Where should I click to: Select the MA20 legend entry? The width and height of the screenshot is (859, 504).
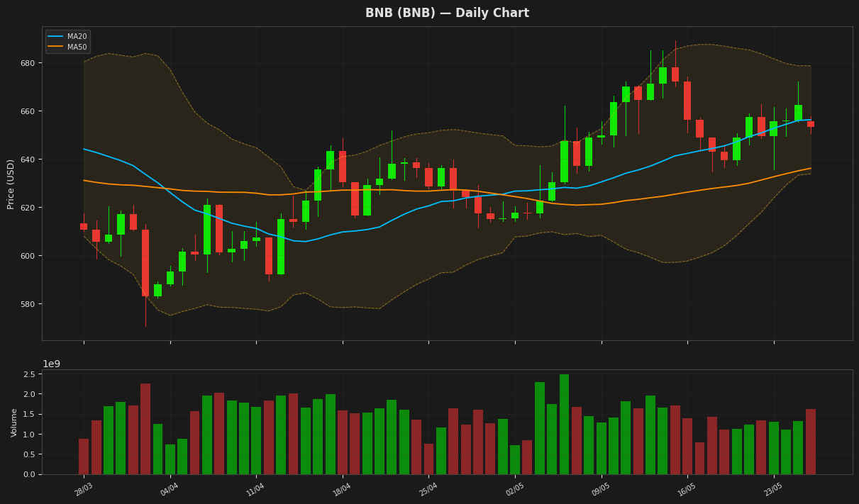click(68, 36)
